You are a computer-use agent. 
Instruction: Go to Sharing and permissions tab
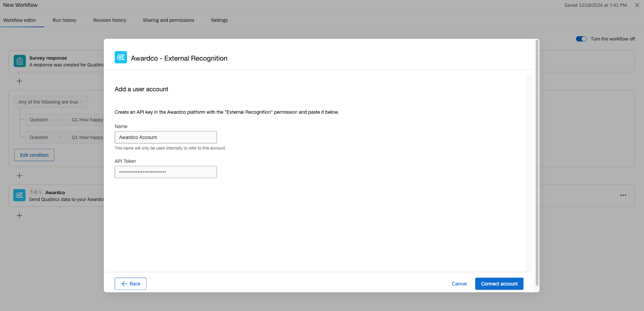click(168, 20)
